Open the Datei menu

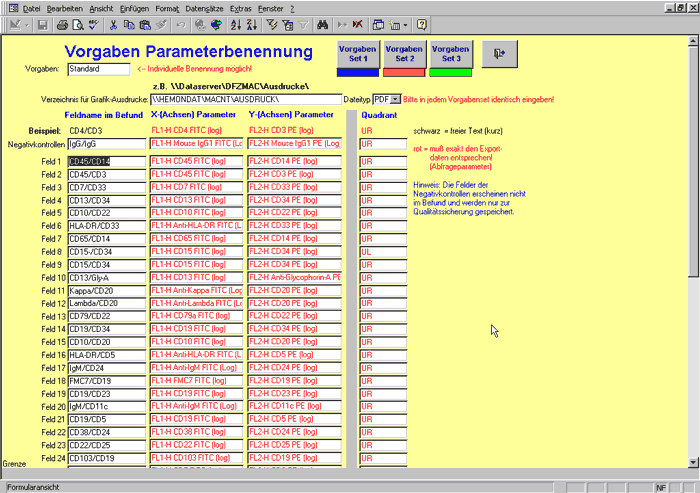(31, 8)
